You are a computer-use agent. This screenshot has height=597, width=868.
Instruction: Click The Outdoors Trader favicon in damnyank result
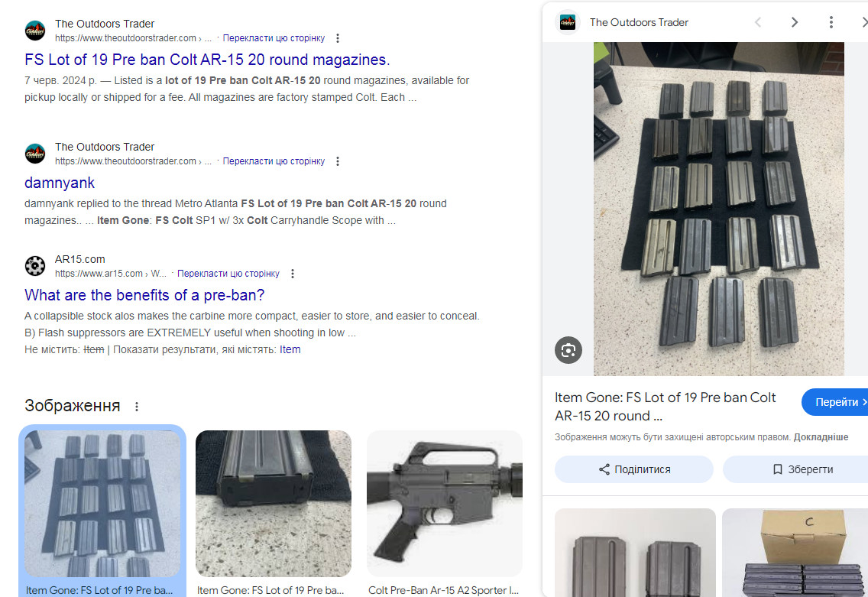pos(35,154)
